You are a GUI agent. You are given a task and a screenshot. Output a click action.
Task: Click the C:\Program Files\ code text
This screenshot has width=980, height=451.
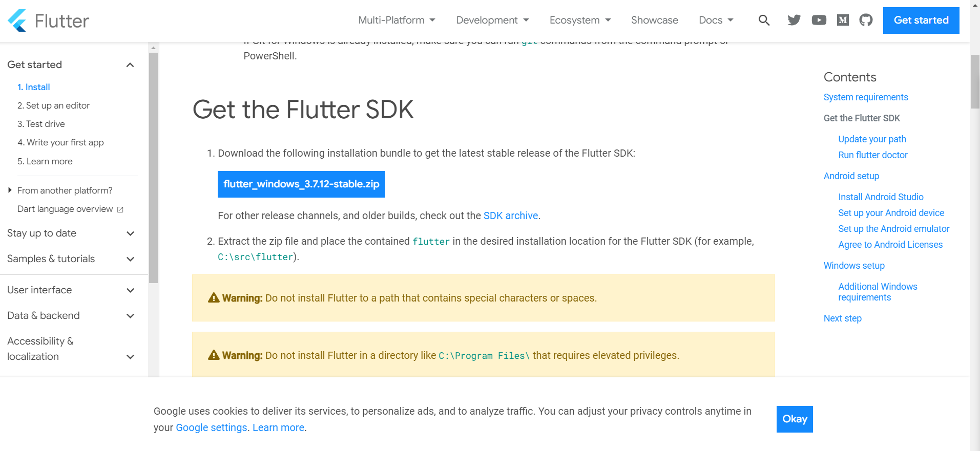coord(484,356)
